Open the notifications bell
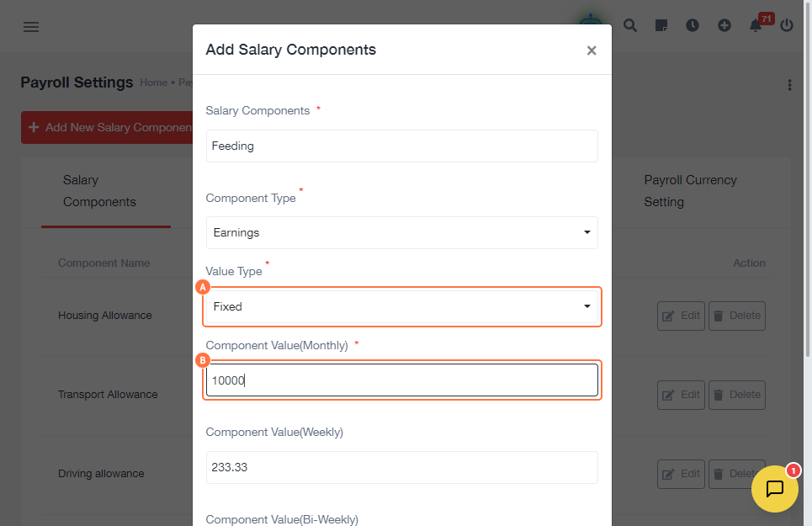The width and height of the screenshot is (812, 526). (756, 25)
